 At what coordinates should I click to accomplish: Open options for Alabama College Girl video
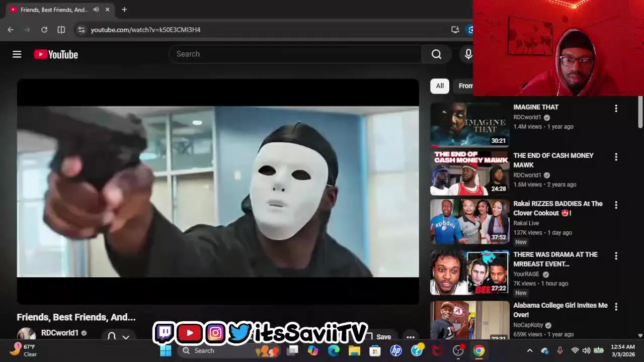click(x=616, y=306)
